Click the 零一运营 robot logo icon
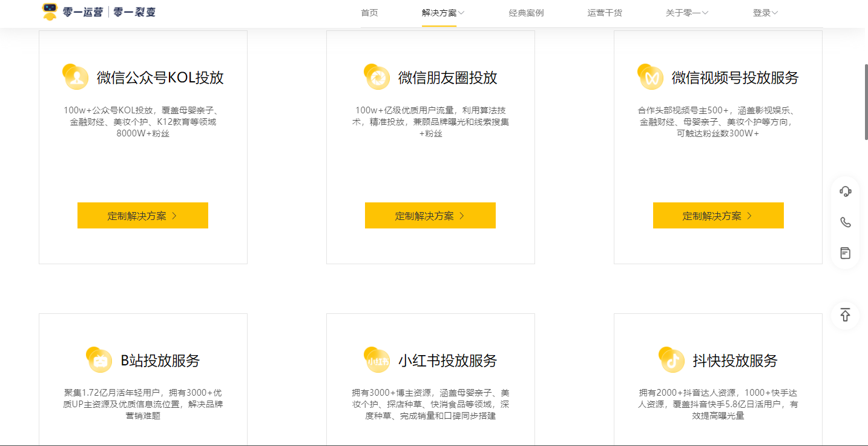 pyautogui.click(x=50, y=11)
